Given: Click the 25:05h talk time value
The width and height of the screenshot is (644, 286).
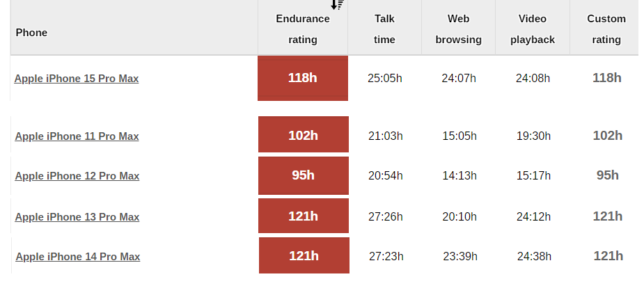Looking at the screenshot, I should [385, 78].
